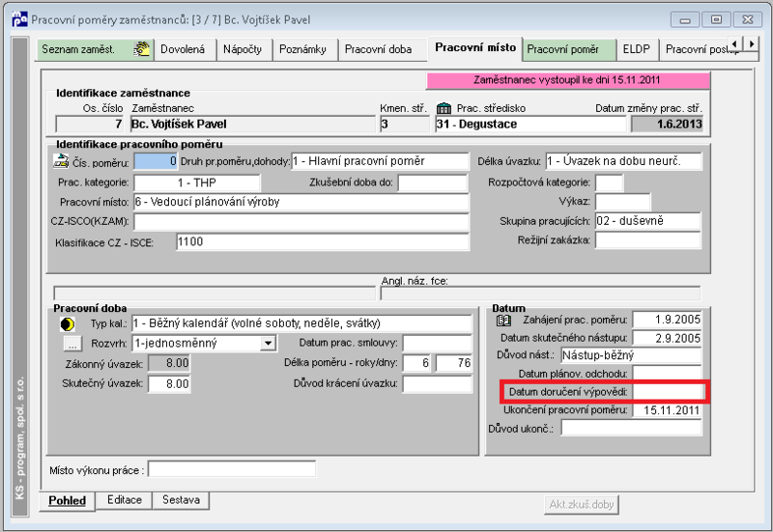Click the Délka úvazku field
The height and width of the screenshot is (532, 773).
[623, 161]
